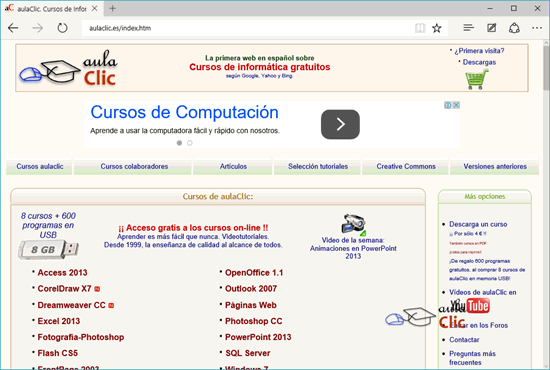The image size is (550, 370).
Task: Open the Photoshop CC course
Action: pos(254,321)
